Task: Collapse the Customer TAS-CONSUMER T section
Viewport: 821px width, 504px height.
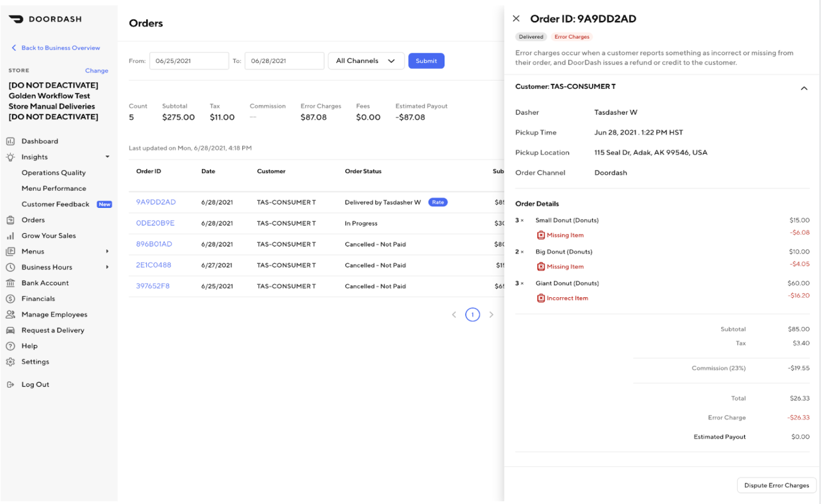Action: [804, 88]
